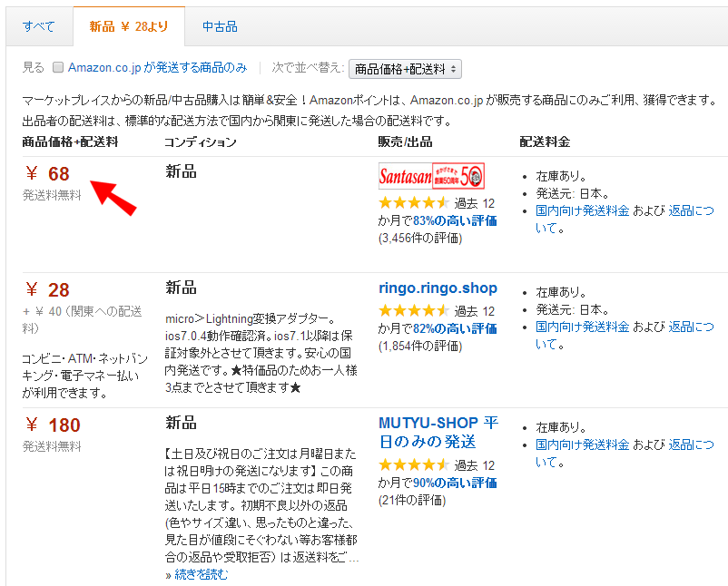This screenshot has width=728, height=586.
Task: Click the MUTYU-SHOP star rating icon
Action: tap(414, 465)
